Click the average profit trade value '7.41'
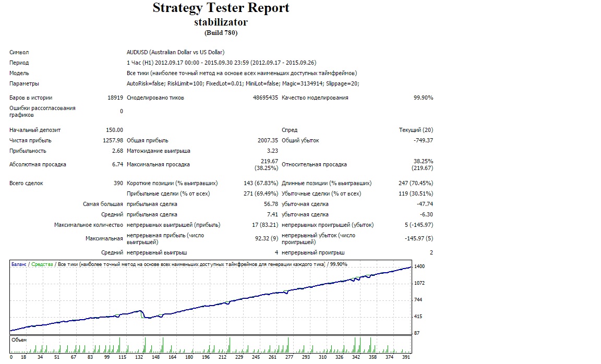Viewport: 601px width, 364px height. point(272,214)
